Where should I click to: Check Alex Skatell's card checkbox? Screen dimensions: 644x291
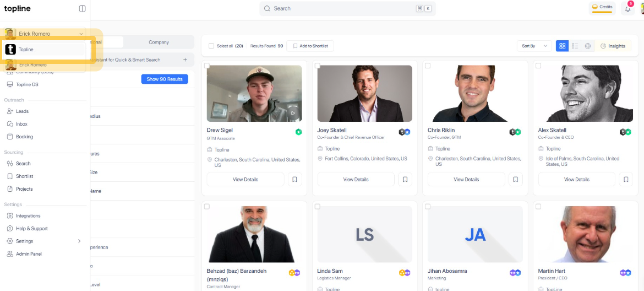[538, 66]
